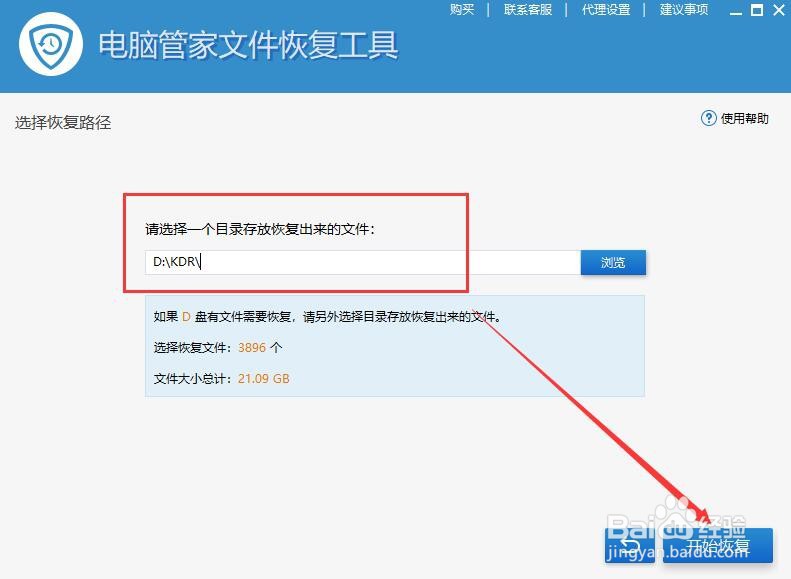The width and height of the screenshot is (791, 579).
Task: Click the recovery path input field
Action: click(363, 262)
